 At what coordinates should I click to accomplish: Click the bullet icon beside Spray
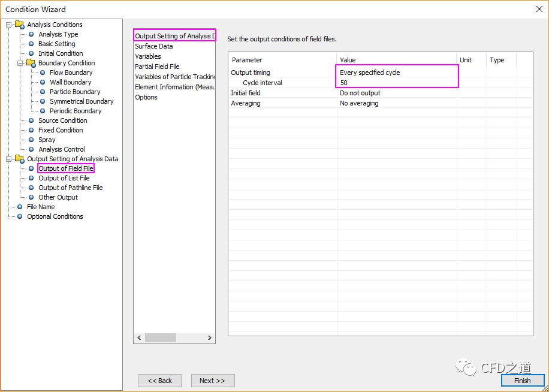tap(31, 140)
